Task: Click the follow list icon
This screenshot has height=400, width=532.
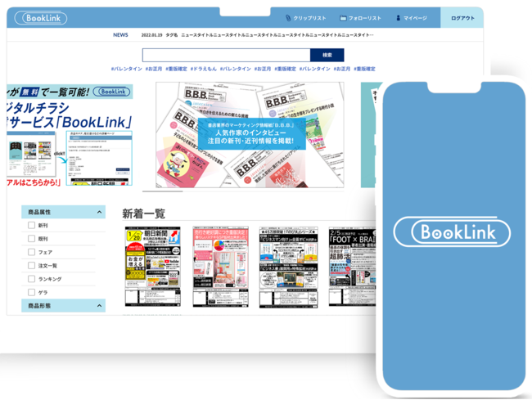Action: (x=344, y=18)
